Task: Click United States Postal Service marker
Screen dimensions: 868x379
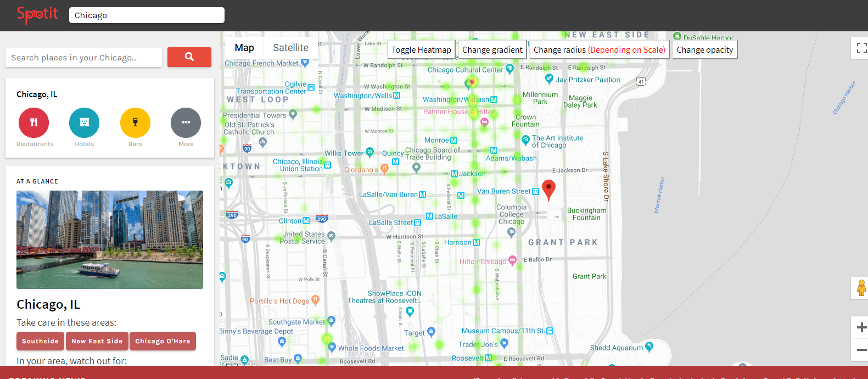Action: [331, 236]
